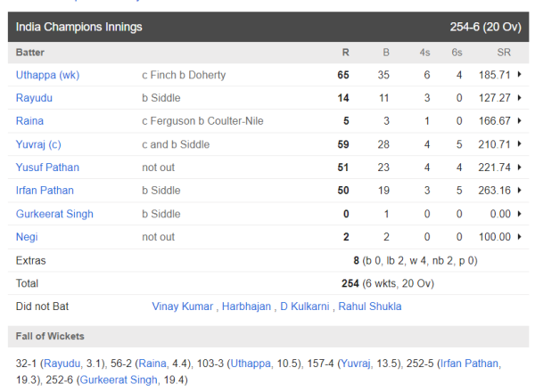
Task: Expand Negi's batting row arrow
Action: pyautogui.click(x=519, y=237)
